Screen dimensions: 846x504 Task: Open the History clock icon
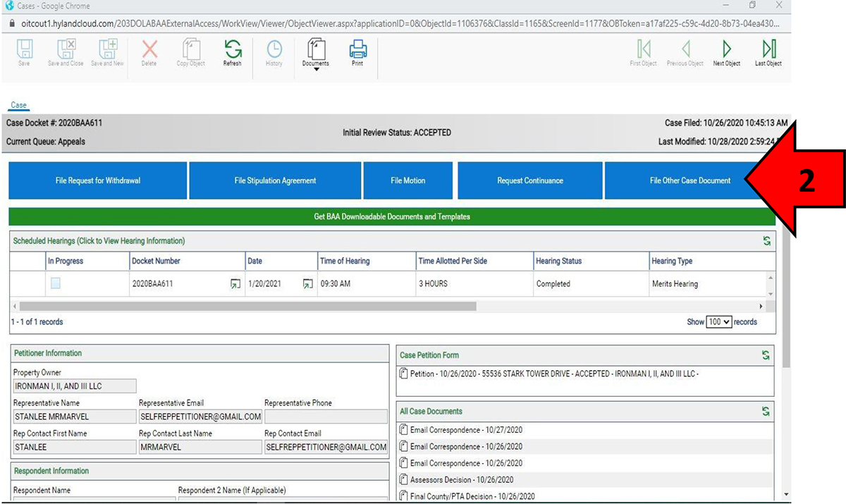[274, 51]
